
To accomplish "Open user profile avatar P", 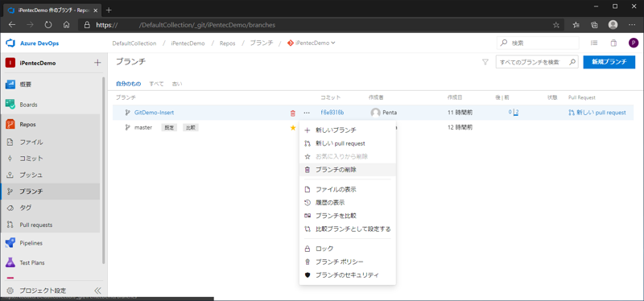I will (x=634, y=43).
